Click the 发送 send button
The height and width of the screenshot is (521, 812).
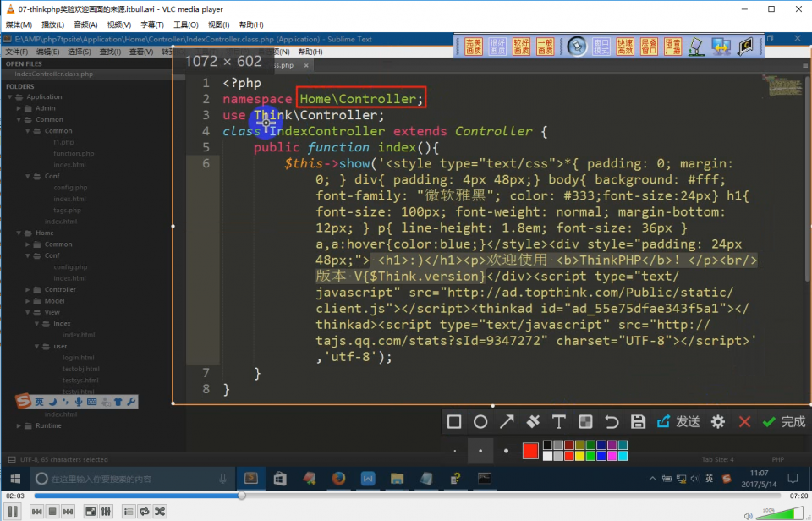coord(678,421)
